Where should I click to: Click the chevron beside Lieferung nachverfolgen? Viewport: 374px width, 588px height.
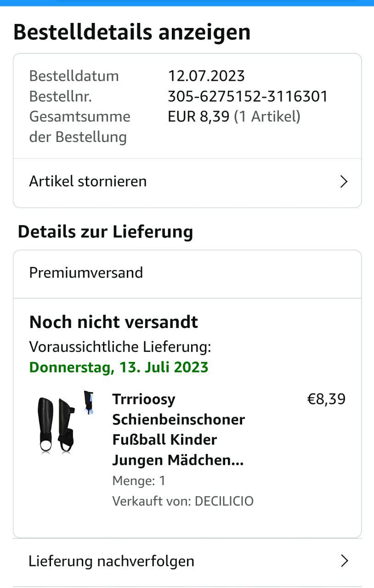[344, 561]
